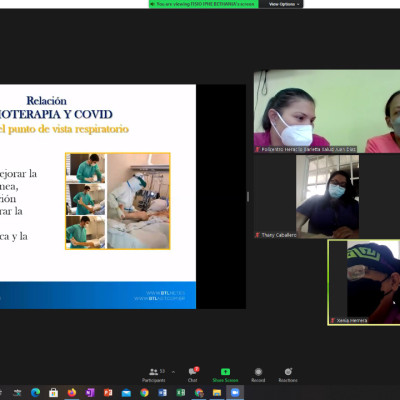The image size is (400, 400).
Task: Click the green screen-viewing notification banner
Action: point(204,4)
